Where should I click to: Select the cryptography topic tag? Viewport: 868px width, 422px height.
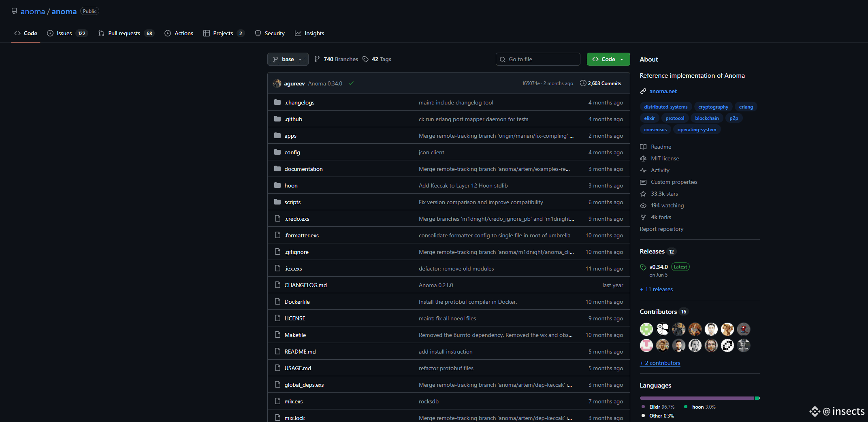point(713,107)
